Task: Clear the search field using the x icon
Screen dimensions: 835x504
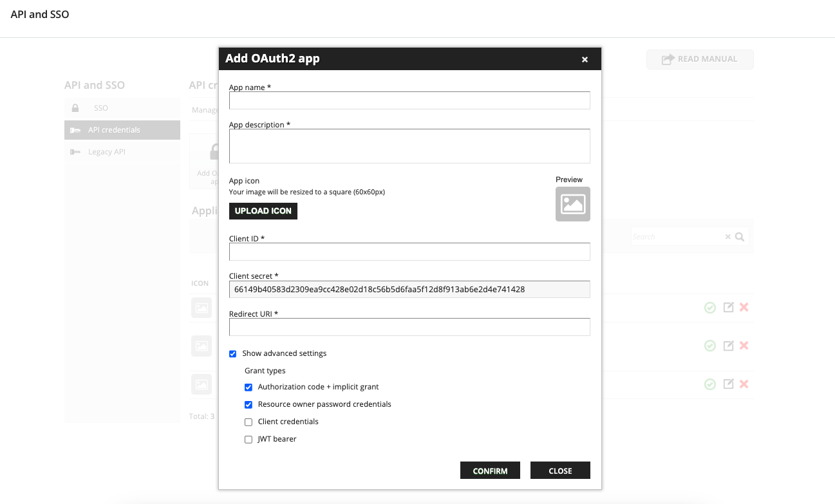Action: click(x=727, y=236)
